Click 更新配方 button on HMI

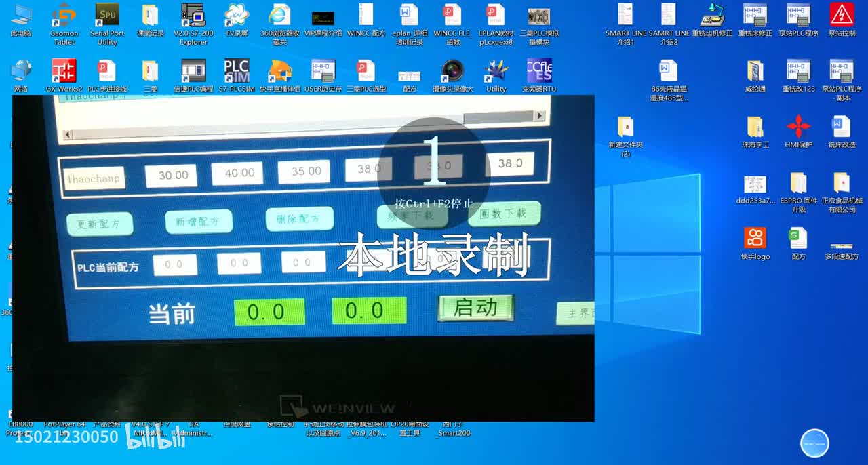[99, 224]
